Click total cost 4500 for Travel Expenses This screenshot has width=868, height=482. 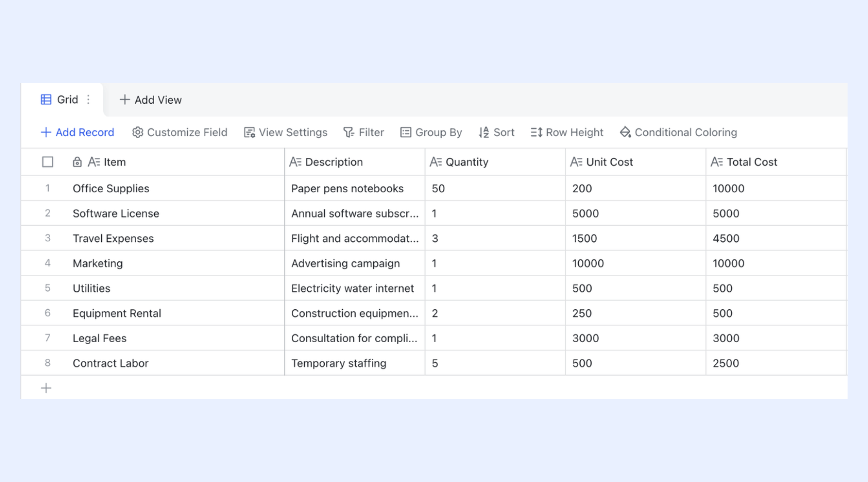point(776,238)
